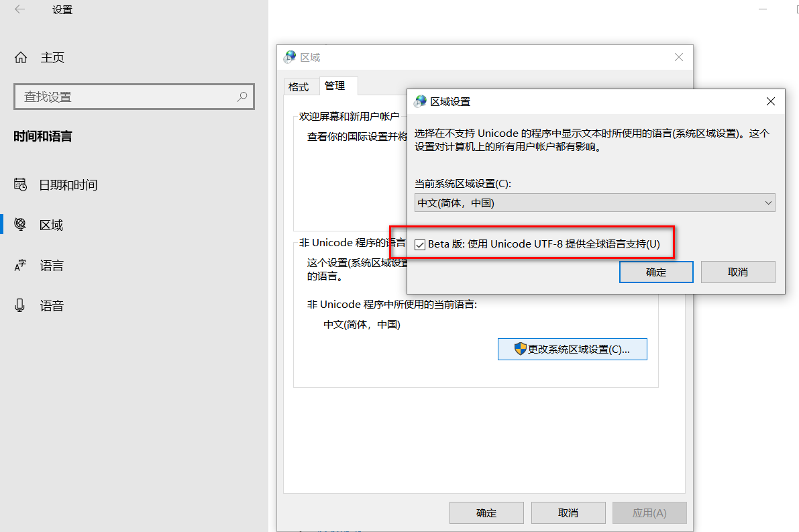Click the 应用 button

tap(649, 513)
